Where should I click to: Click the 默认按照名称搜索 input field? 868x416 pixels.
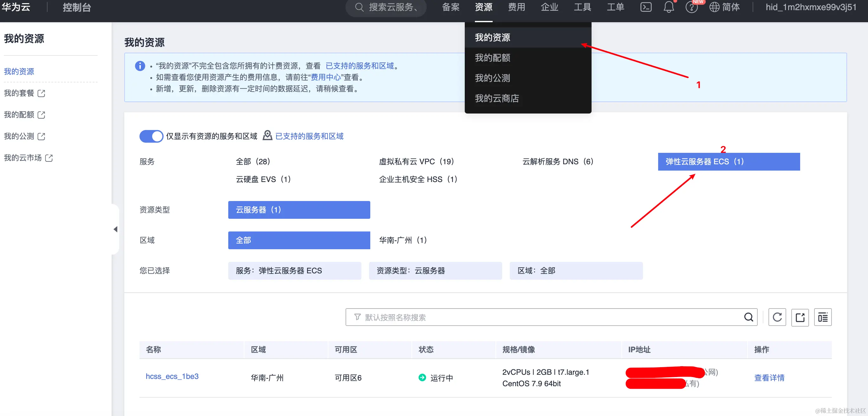[539, 317]
